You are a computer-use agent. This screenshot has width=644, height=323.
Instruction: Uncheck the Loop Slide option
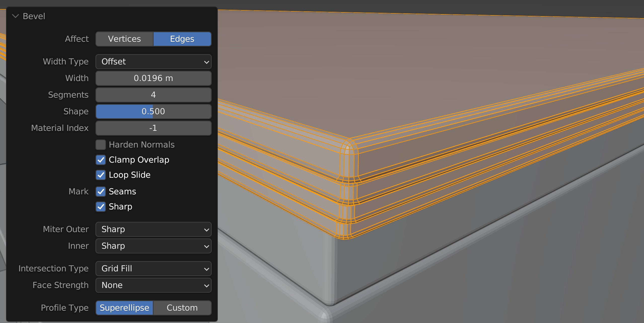point(101,175)
